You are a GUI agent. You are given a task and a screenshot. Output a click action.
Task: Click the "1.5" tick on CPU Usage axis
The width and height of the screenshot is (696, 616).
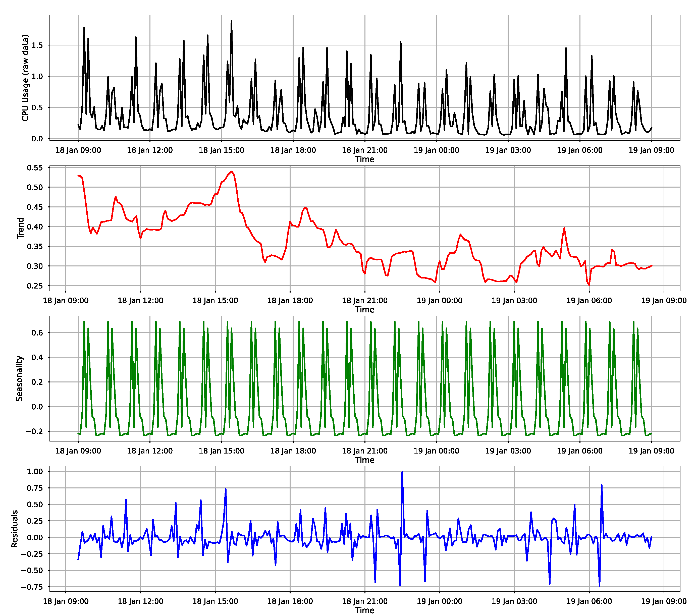pyautogui.click(x=37, y=45)
